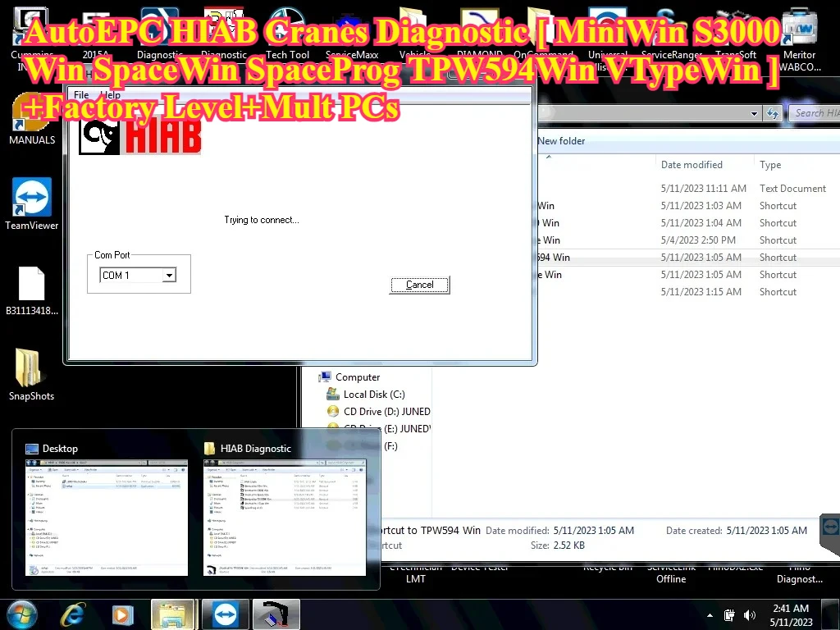Expand the Com Port COM 1 dropdown
This screenshot has width=840, height=630.
169,276
